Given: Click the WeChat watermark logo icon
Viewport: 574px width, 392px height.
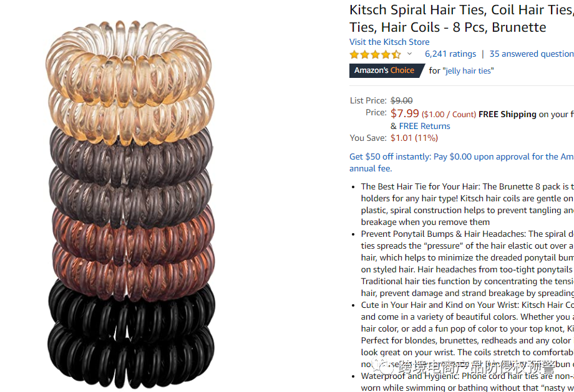Looking at the screenshot, I should pyautogui.click(x=383, y=365).
